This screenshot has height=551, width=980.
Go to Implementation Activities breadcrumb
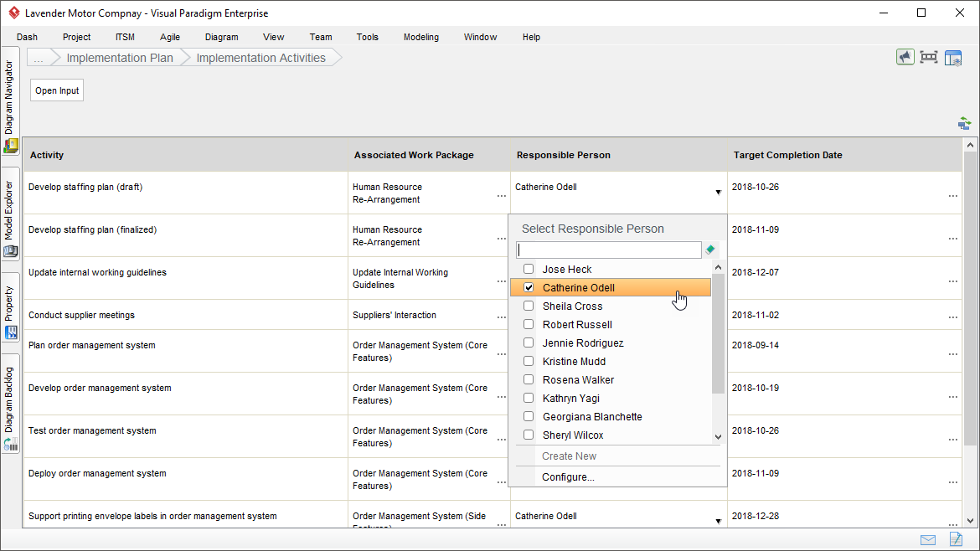coord(261,58)
